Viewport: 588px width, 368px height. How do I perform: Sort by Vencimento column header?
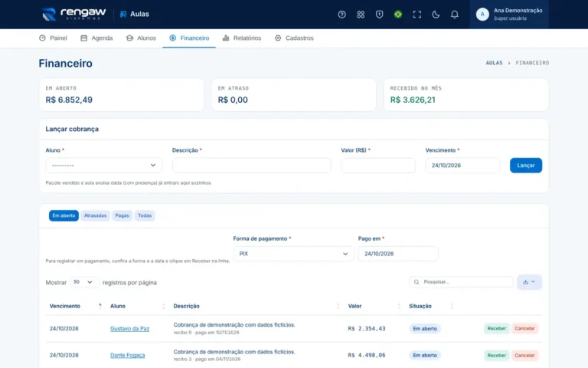coord(75,306)
